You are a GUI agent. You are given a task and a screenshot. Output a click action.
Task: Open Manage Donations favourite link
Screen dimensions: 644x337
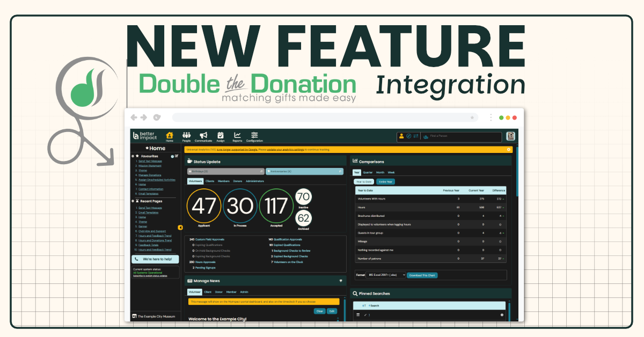click(x=150, y=175)
